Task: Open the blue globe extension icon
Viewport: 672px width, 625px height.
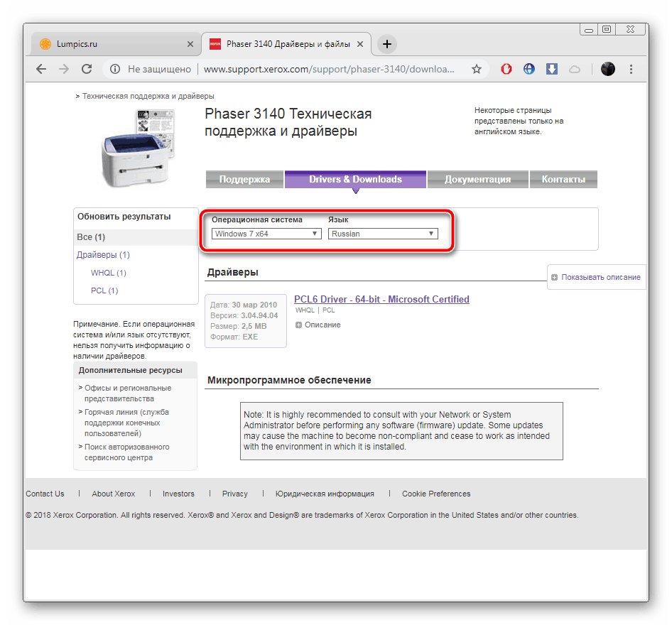Action: [529, 69]
